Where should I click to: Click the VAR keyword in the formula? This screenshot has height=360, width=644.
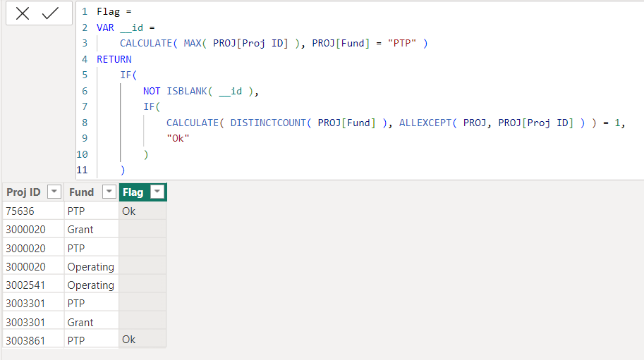point(105,27)
